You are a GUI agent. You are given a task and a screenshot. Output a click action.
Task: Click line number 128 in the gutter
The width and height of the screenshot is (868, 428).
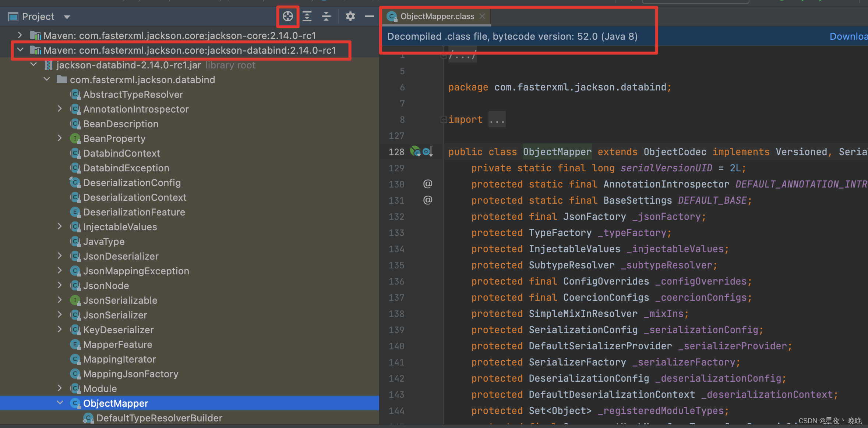point(396,152)
